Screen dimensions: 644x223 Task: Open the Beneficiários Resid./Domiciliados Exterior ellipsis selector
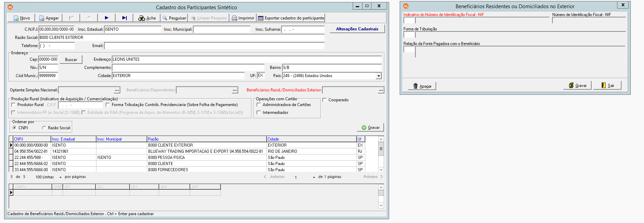pyautogui.click(x=381, y=90)
